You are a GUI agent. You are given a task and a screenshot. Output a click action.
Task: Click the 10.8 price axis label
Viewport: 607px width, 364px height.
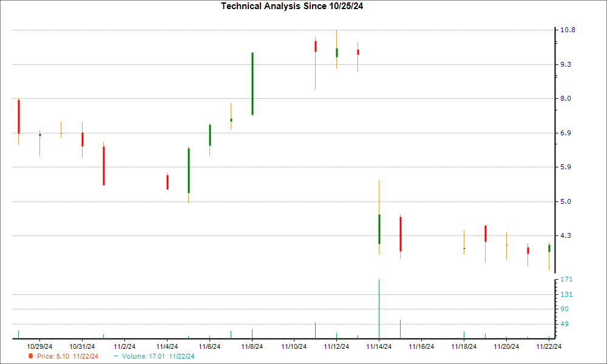568,30
